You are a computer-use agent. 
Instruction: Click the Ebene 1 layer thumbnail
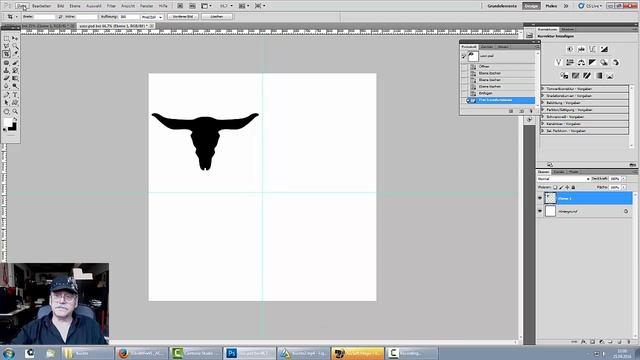tap(551, 198)
